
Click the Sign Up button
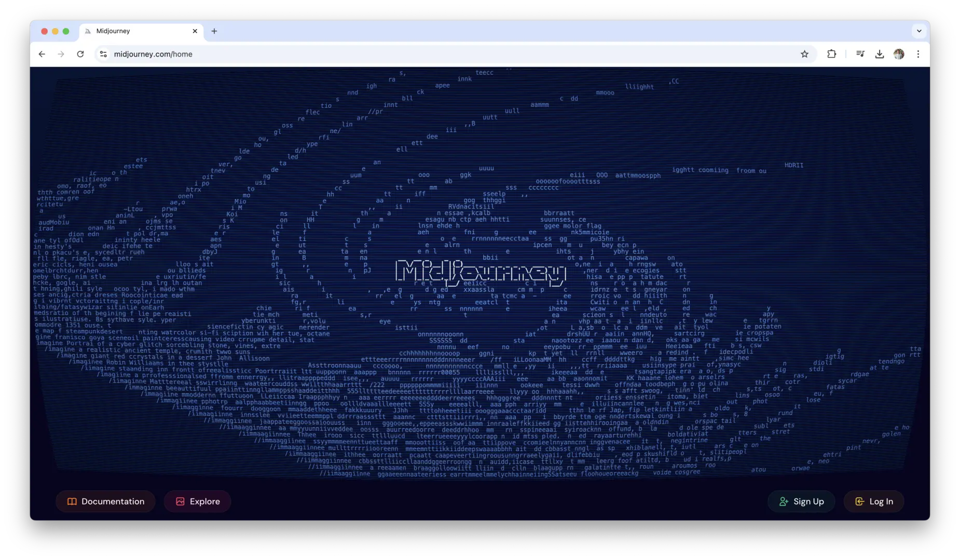click(801, 501)
